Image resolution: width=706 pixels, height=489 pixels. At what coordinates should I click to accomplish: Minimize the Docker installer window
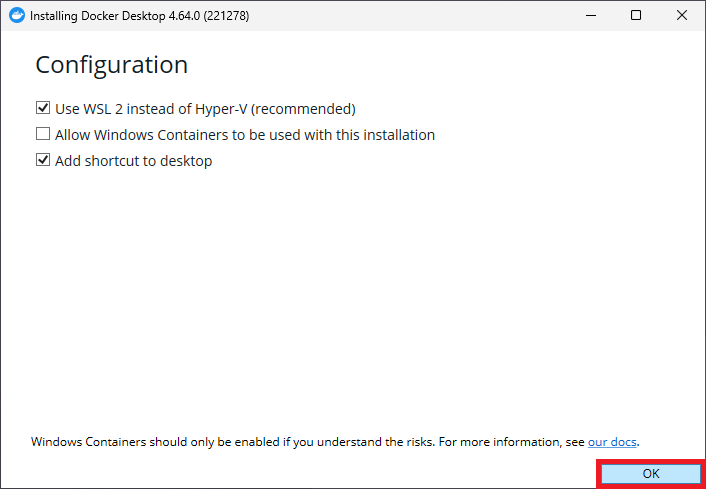point(590,16)
